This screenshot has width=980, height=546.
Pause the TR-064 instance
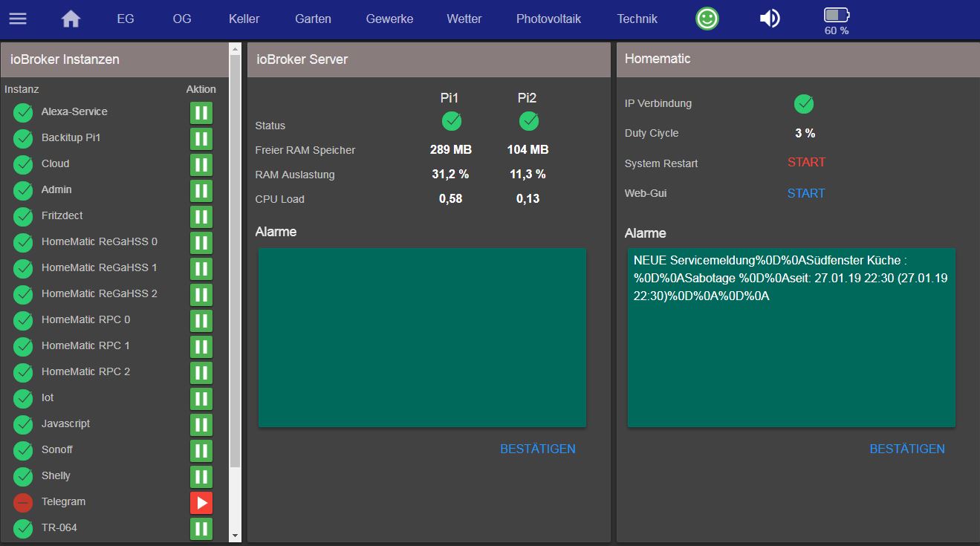(201, 529)
